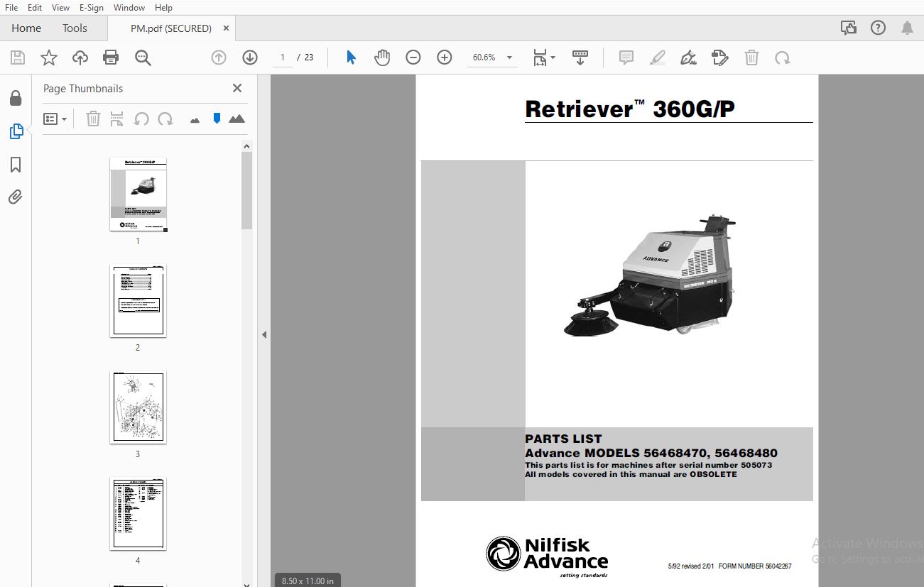Viewport: 924px width, 587px height.
Task: Toggle the Page Thumbnails panel icon
Action: (16, 131)
